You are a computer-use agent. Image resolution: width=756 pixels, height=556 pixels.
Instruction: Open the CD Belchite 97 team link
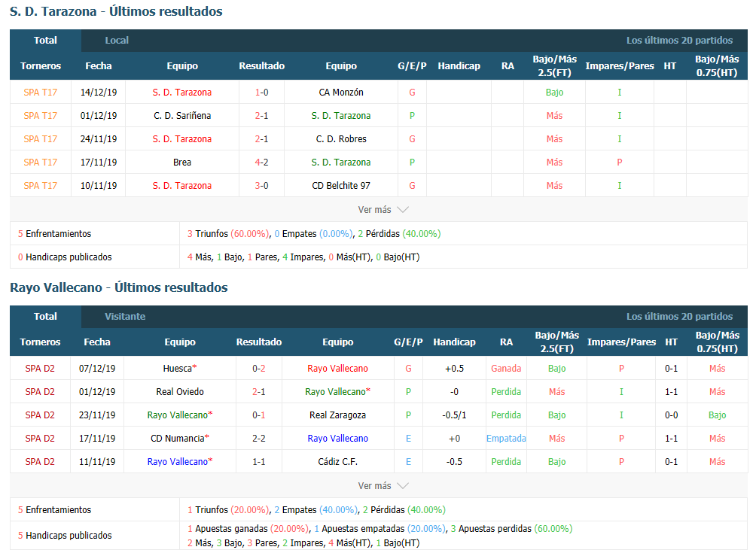(340, 186)
